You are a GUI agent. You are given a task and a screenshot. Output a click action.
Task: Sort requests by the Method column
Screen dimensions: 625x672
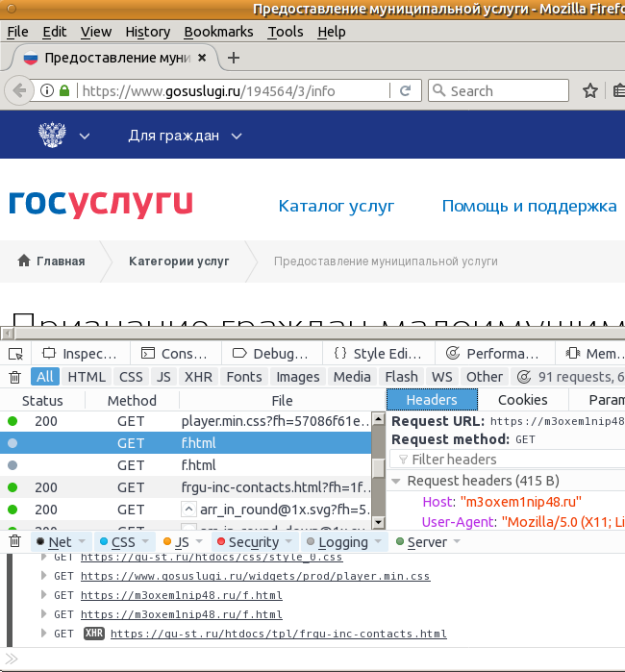132,400
